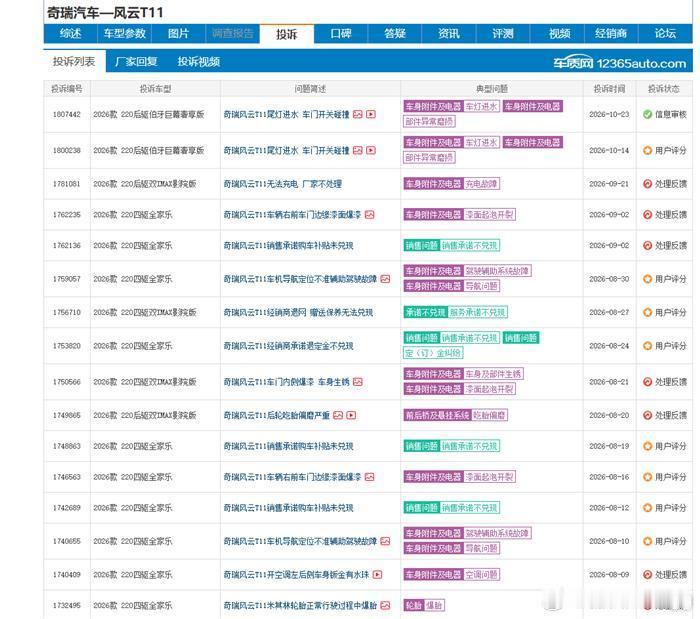This screenshot has height=619, width=700.
Task: Click orange 用户评分 icon for 1756710
Action: click(647, 312)
